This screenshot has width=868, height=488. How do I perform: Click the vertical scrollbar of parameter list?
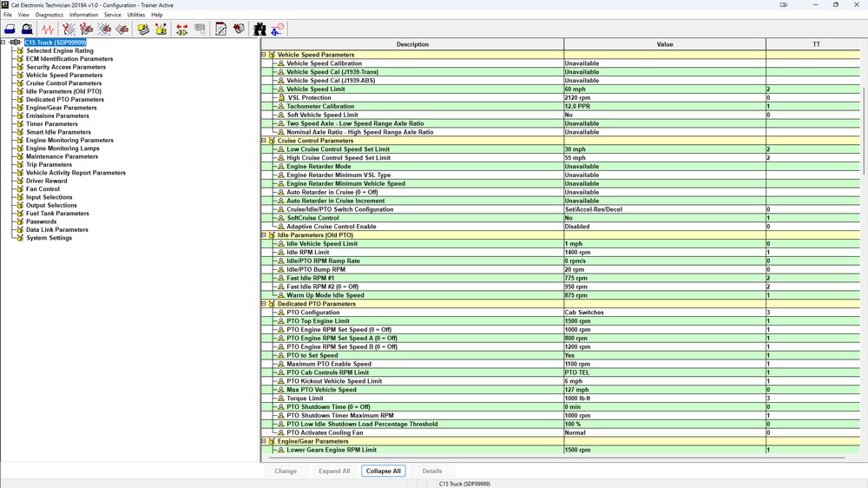coord(863,130)
